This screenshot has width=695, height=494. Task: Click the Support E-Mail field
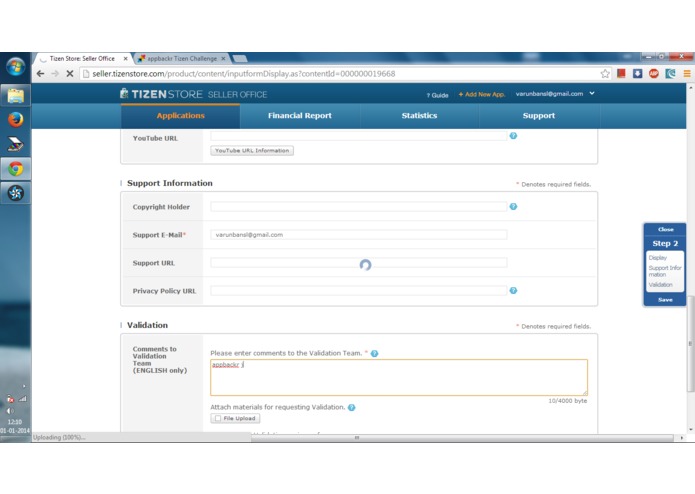(359, 235)
